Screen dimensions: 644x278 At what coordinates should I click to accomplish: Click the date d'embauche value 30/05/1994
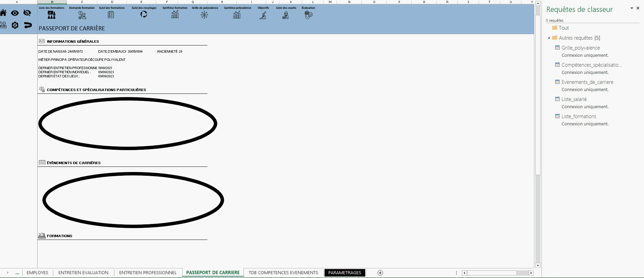[135, 52]
